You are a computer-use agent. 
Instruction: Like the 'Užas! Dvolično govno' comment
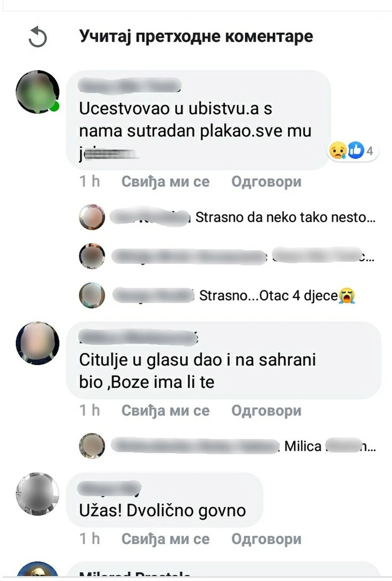(165, 539)
